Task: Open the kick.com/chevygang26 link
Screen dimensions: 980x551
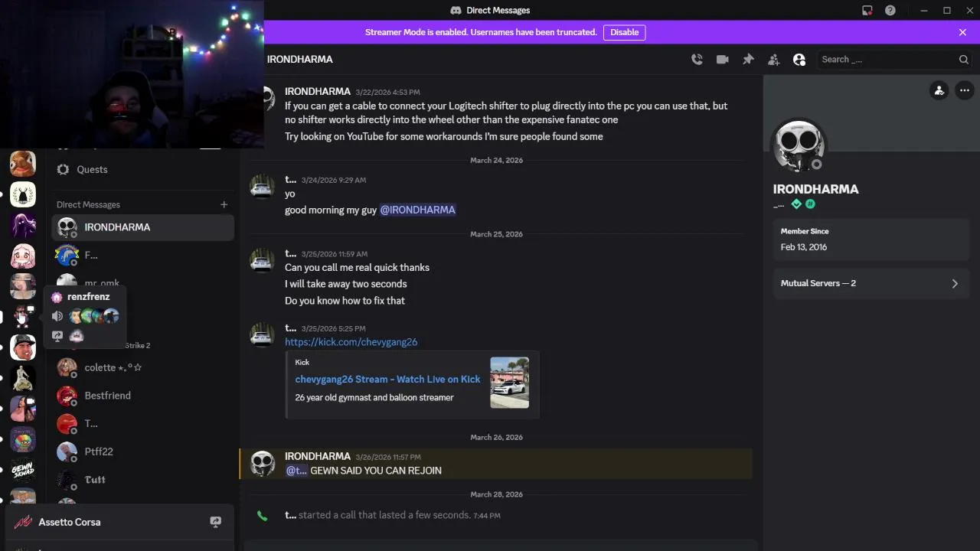Action: 351,342
